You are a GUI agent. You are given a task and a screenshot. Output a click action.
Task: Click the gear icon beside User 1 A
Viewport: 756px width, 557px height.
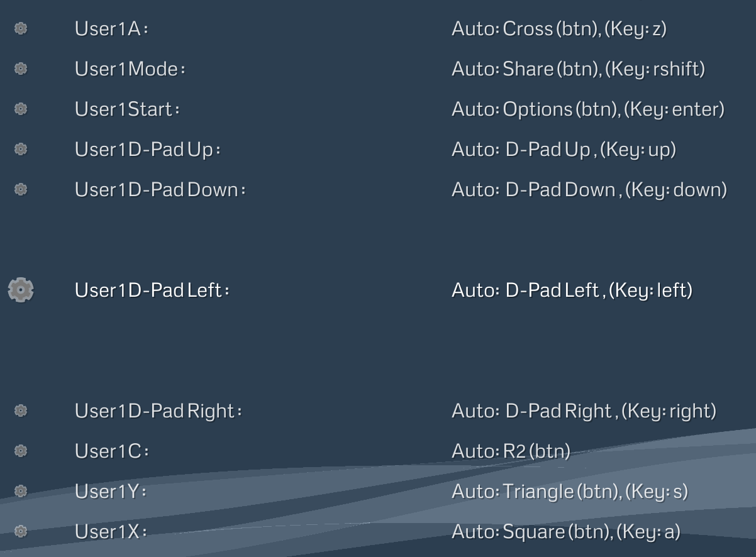[x=21, y=28]
